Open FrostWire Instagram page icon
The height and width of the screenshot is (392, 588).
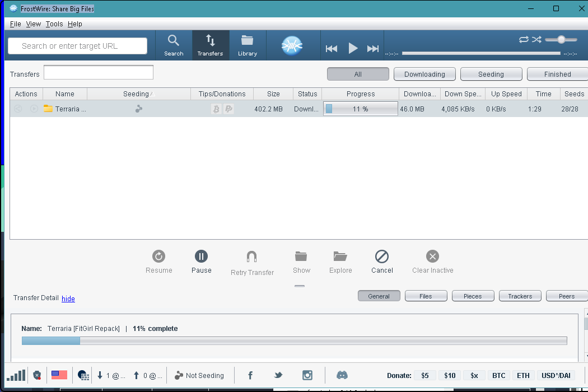pyautogui.click(x=307, y=375)
